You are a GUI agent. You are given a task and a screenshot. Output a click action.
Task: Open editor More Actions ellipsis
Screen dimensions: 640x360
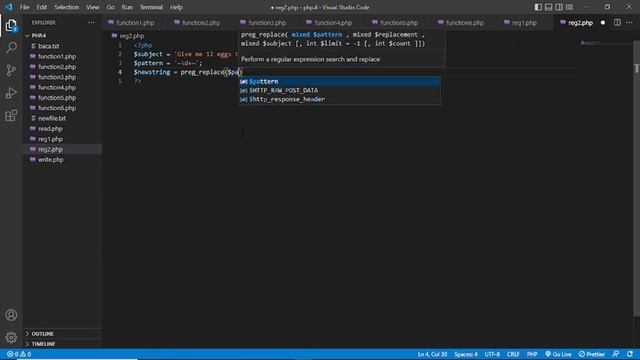click(629, 22)
